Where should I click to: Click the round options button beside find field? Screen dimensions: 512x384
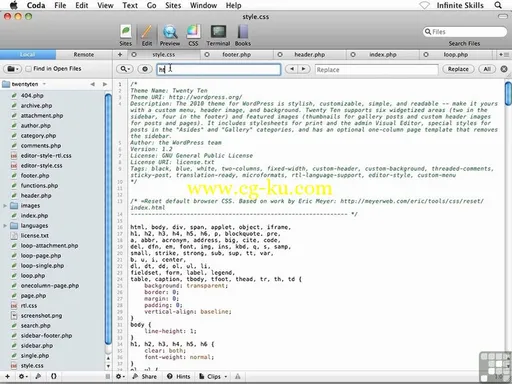[x=145, y=69]
